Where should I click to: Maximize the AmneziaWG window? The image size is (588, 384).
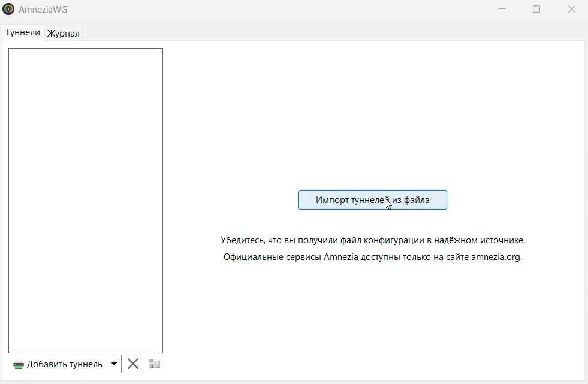pyautogui.click(x=536, y=9)
